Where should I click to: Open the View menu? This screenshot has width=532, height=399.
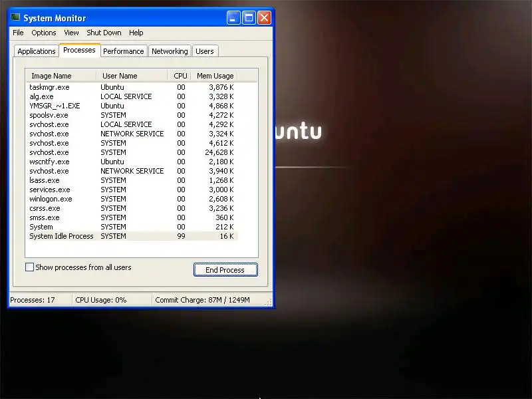click(71, 33)
